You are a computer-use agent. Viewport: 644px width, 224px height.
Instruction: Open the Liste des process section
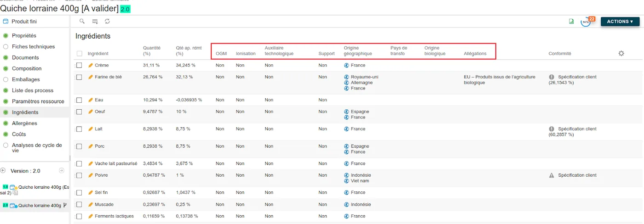(33, 90)
